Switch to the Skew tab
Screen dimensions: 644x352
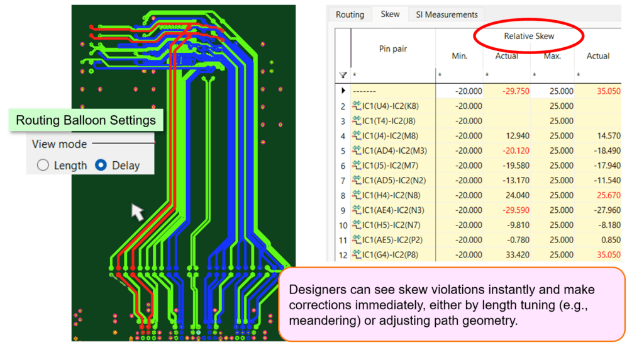390,14
